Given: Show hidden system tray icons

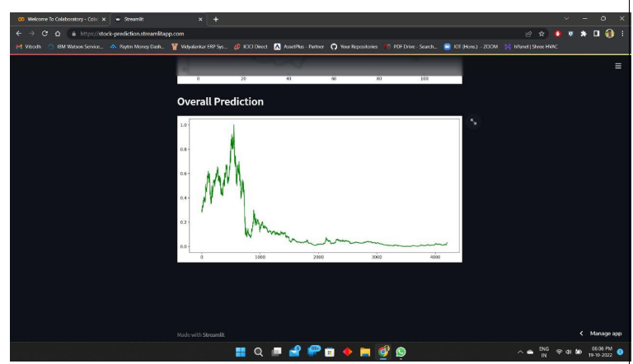Looking at the screenshot, I should [x=520, y=352].
